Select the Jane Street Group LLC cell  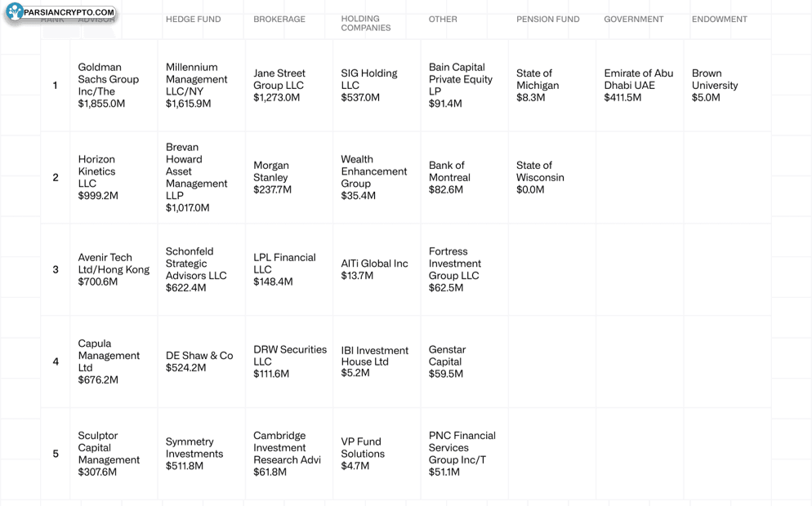point(279,86)
